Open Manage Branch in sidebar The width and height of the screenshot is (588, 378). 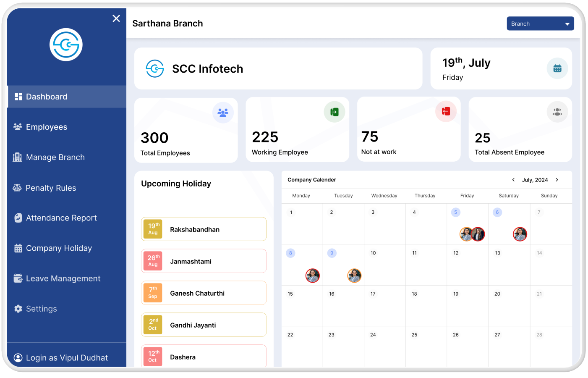pos(55,157)
